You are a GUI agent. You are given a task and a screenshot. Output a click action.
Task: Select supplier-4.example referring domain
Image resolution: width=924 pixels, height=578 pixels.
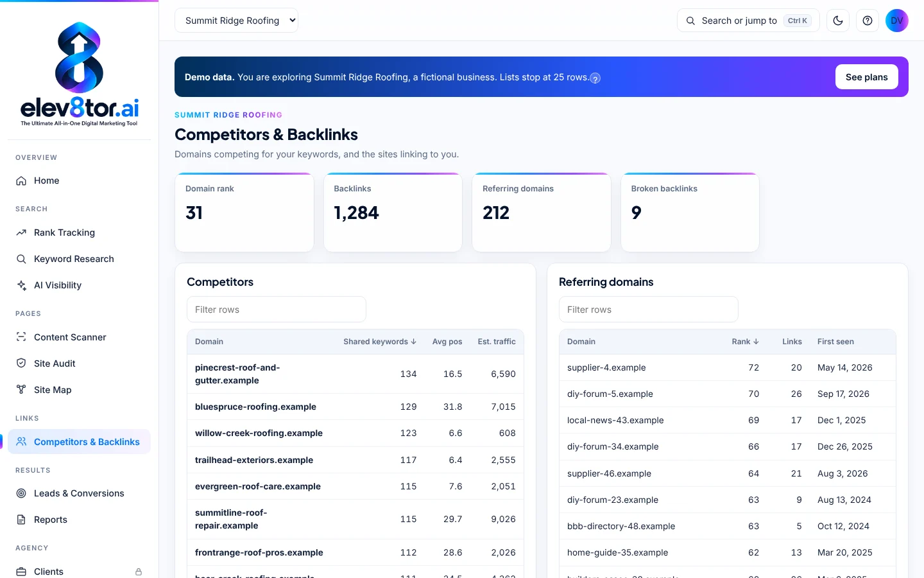[606, 368]
